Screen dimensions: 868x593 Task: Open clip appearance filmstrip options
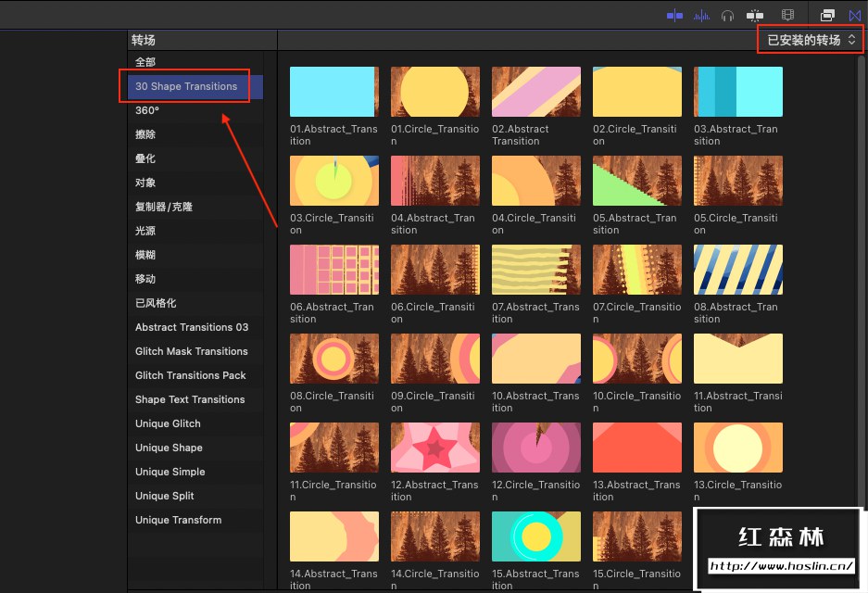787,15
